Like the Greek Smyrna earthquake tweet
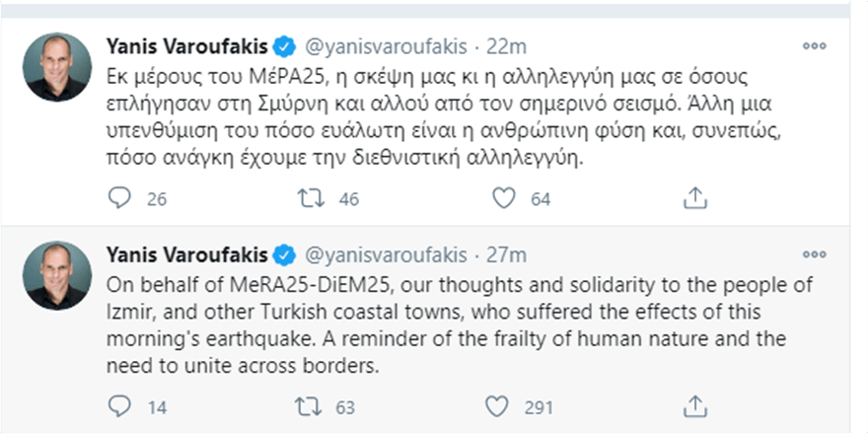The width and height of the screenshot is (868, 434). tap(504, 199)
